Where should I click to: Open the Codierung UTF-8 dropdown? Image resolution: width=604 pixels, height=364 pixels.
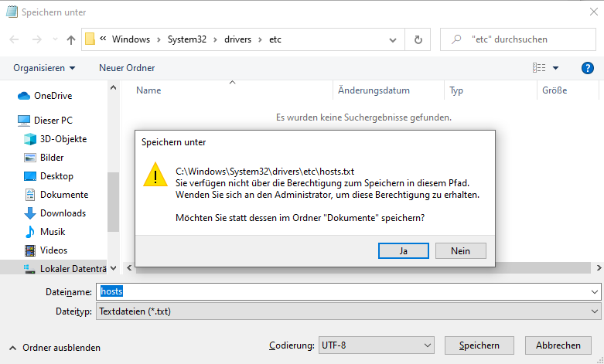[377, 345]
